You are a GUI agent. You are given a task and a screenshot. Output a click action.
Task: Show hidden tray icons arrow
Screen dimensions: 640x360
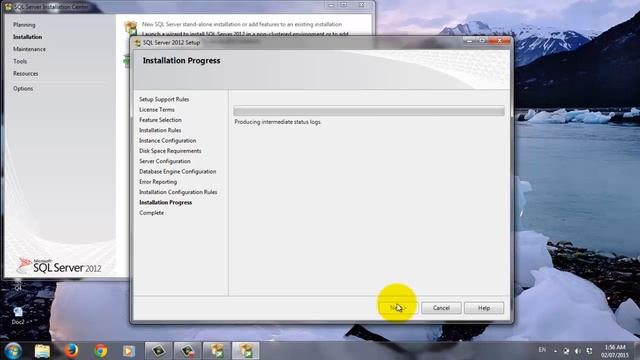(555, 351)
